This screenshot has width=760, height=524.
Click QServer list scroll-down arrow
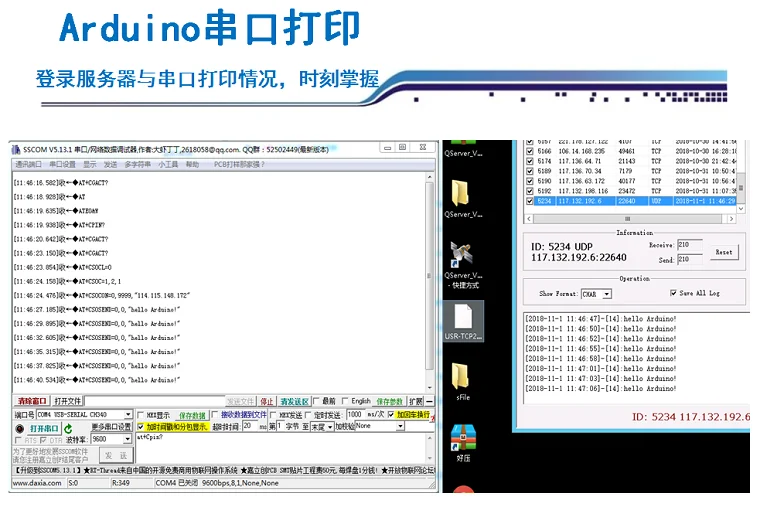tap(741, 208)
